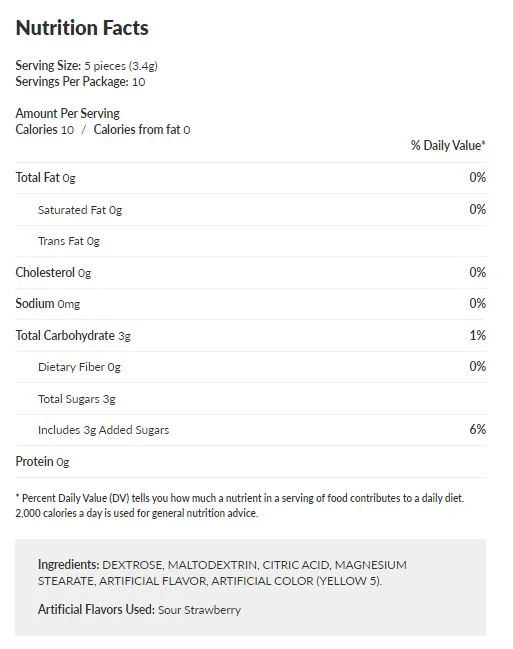The image size is (514, 649).
Task: Click the Includes 3g Added Sugars row
Action: [251, 430]
